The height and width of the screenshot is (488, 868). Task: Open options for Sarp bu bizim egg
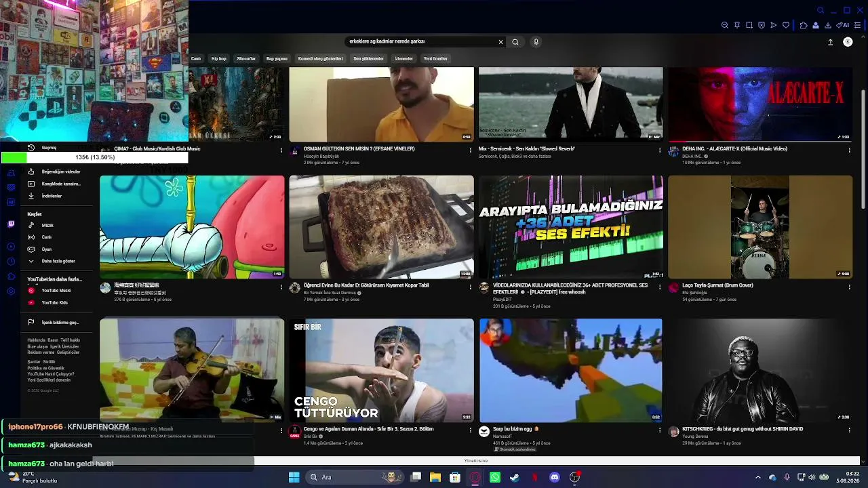pyautogui.click(x=660, y=430)
